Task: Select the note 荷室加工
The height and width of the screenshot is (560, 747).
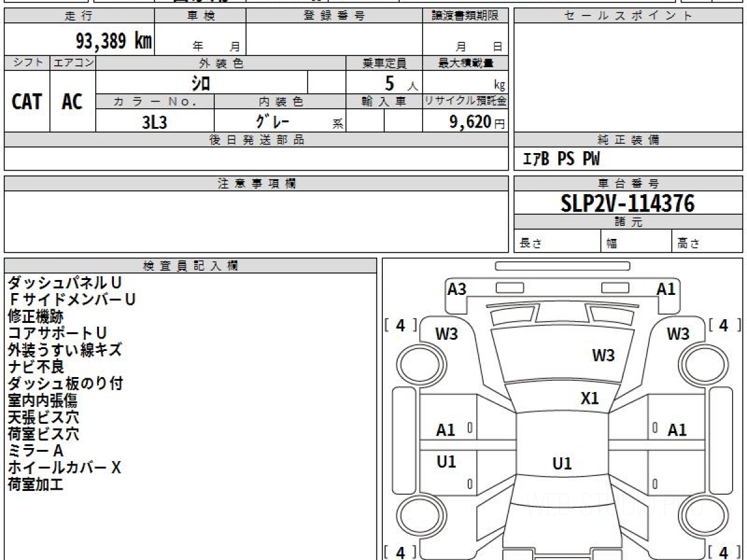Action: [x=35, y=485]
